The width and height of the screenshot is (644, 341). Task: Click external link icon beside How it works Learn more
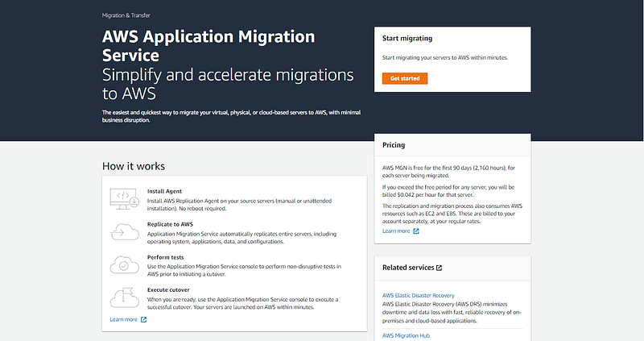point(143,319)
